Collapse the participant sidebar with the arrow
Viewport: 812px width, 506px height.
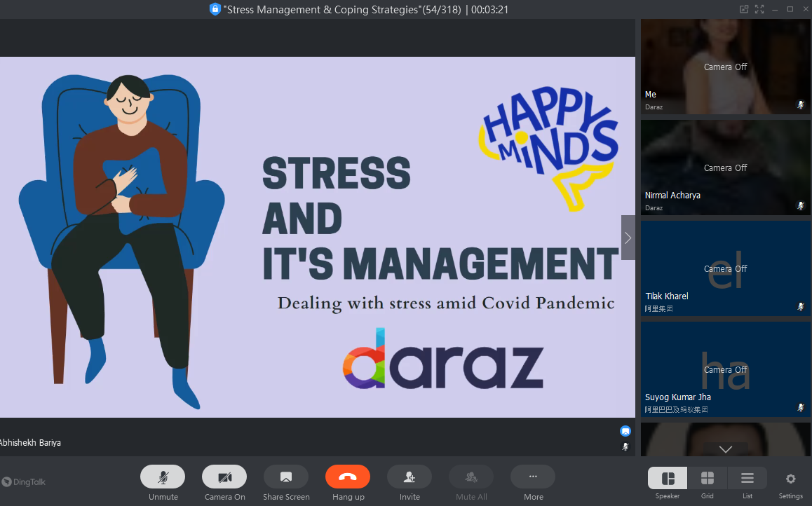click(628, 238)
